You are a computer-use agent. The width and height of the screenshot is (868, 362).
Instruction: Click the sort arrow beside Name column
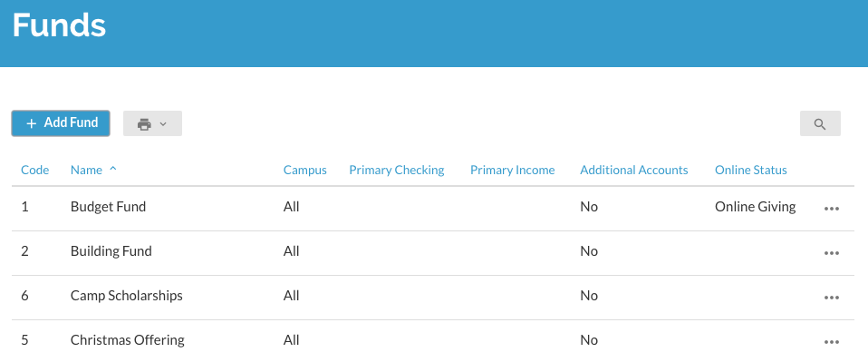pos(113,169)
